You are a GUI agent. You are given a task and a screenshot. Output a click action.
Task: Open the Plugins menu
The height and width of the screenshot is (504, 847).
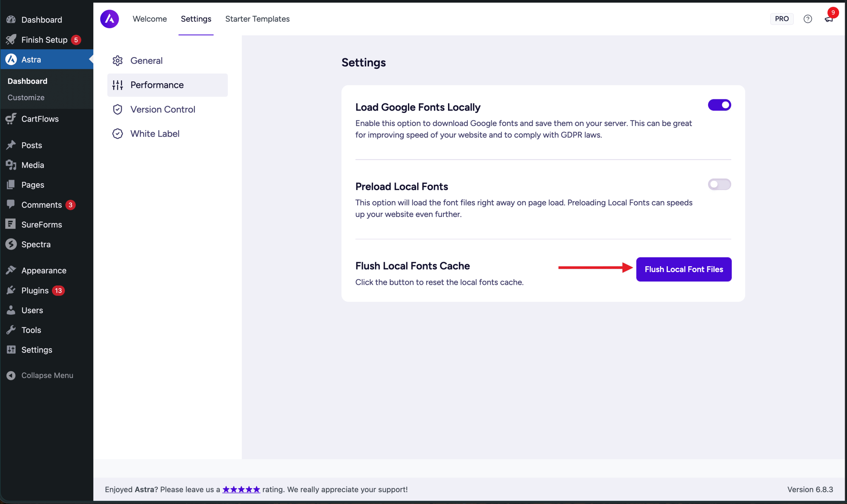pos(35,290)
